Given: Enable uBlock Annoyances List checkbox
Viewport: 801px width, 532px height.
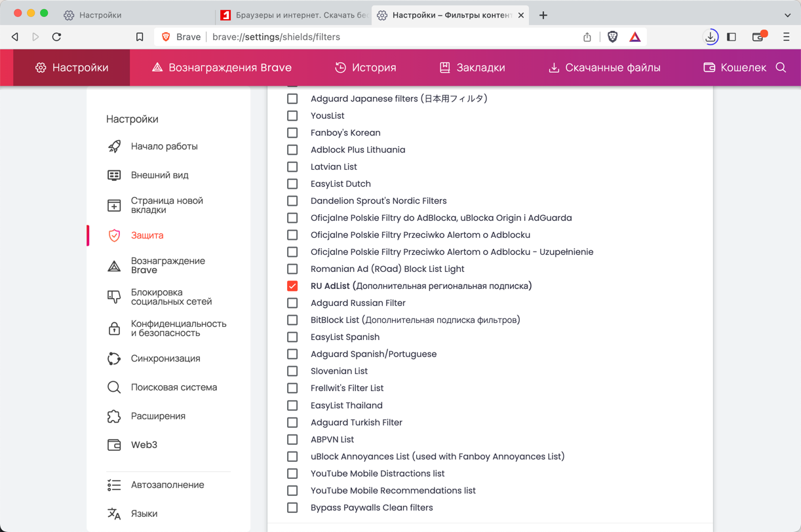Looking at the screenshot, I should pyautogui.click(x=292, y=457).
